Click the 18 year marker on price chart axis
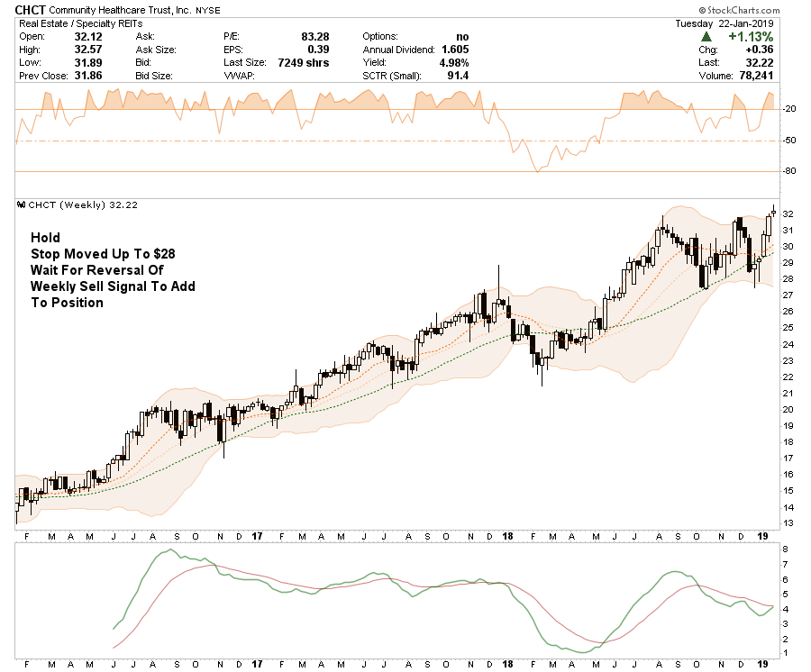 coord(507,537)
